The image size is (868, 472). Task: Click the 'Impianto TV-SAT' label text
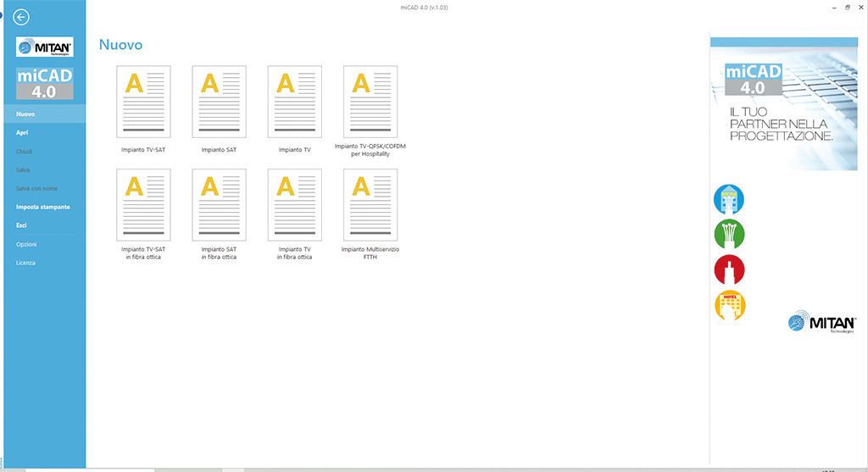143,150
